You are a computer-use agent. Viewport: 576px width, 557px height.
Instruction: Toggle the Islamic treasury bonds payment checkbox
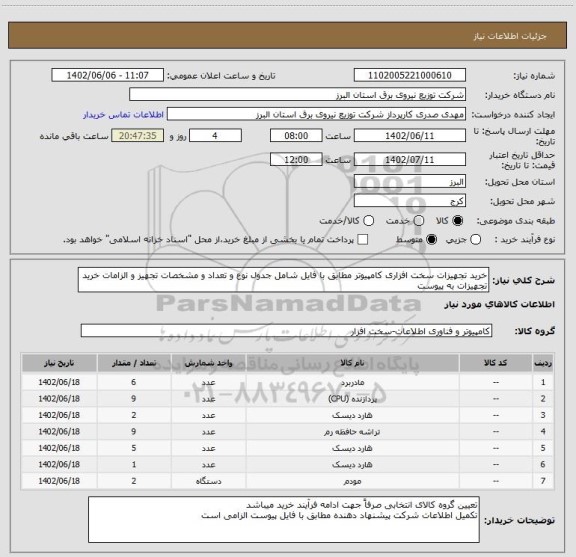[x=363, y=240]
